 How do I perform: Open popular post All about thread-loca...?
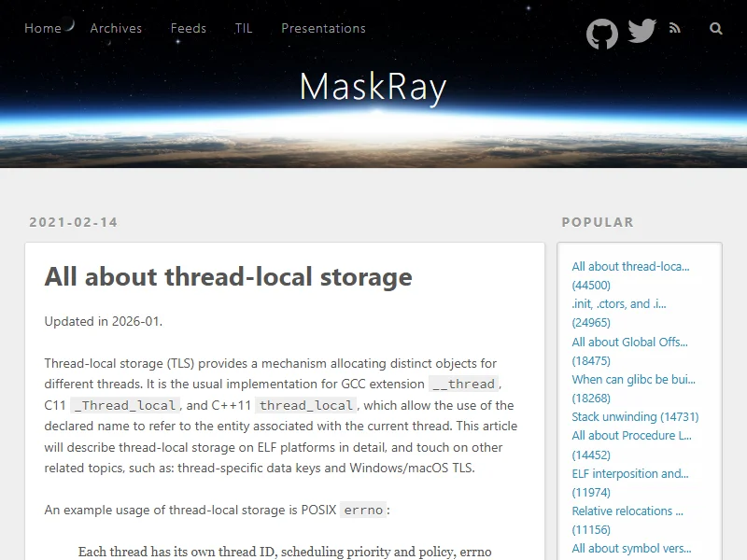pos(630,267)
